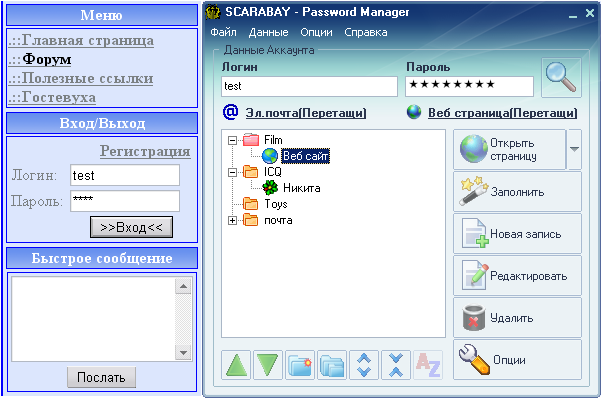
Task: Click the почта folder icon
Action: pos(251,220)
